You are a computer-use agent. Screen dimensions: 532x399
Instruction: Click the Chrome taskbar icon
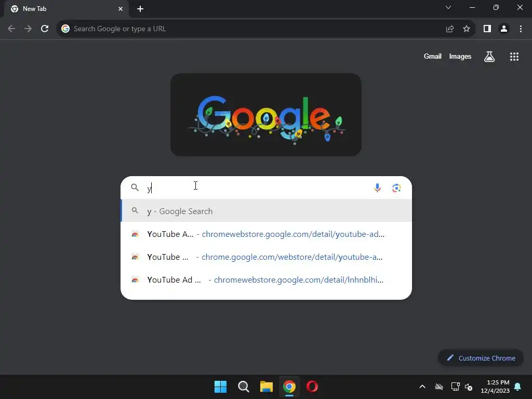point(289,387)
